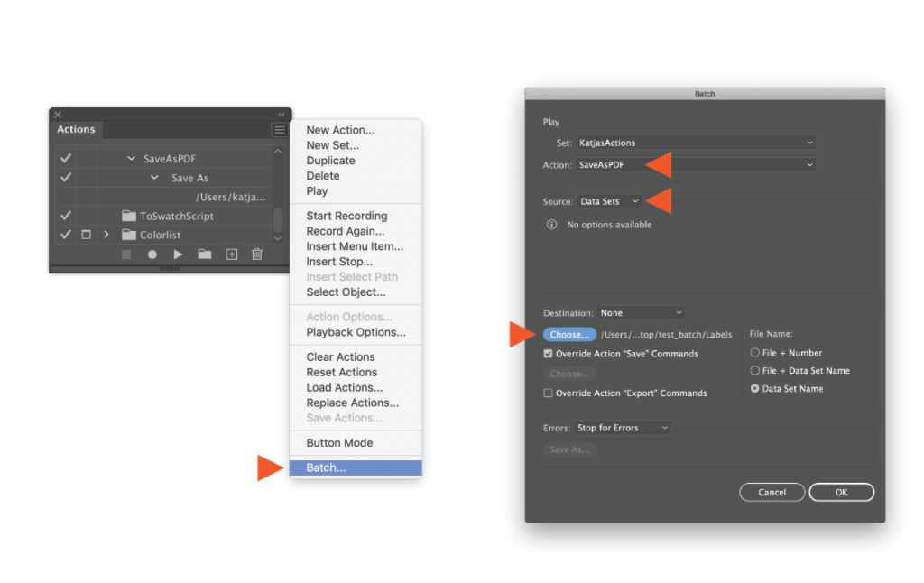This screenshot has width=924, height=583.
Task: Select the /Users/katja... path row
Action: click(230, 197)
